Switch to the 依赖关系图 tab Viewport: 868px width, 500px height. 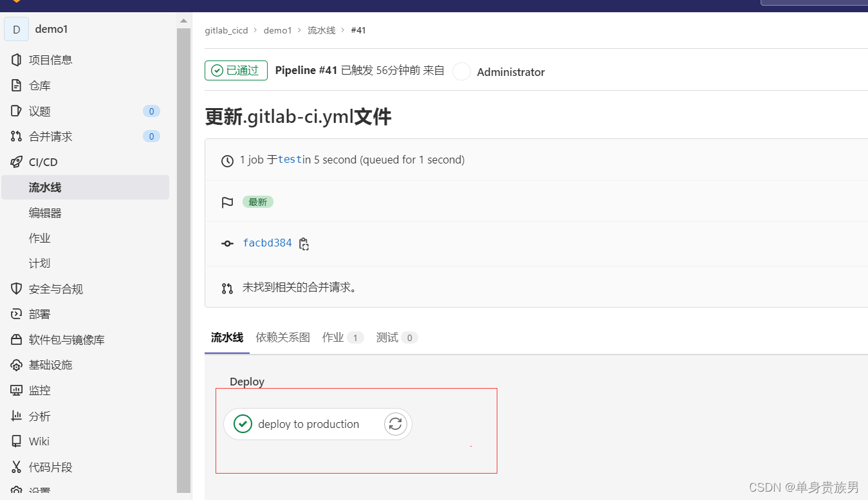(282, 338)
